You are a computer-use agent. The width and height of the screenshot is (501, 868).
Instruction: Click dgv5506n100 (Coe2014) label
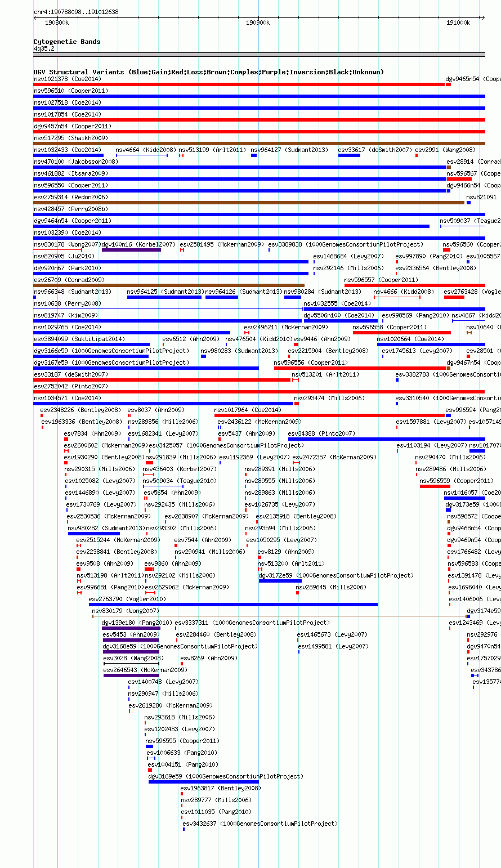coord(339,315)
